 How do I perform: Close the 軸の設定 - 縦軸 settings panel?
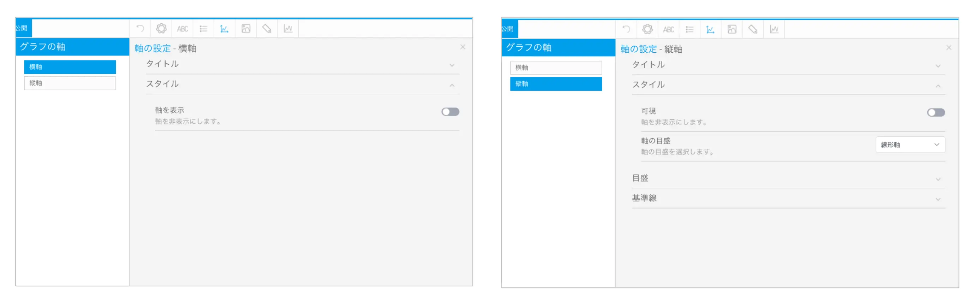(x=949, y=48)
